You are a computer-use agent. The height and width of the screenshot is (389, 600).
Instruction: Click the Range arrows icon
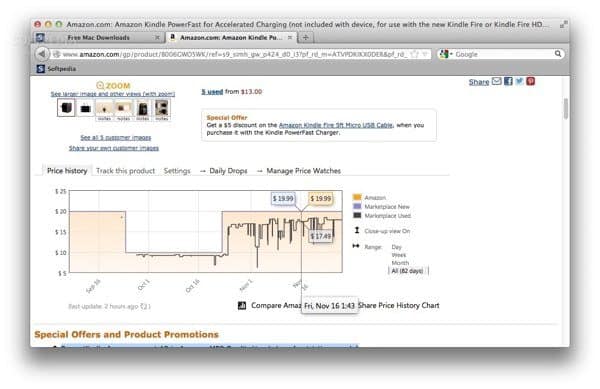click(356, 246)
